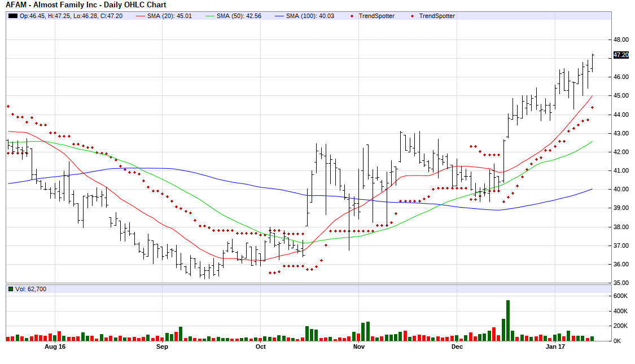Screen dimensions: 635x364
Task: Click the 'Vol: 62,700' volume legend
Action: tap(31, 289)
